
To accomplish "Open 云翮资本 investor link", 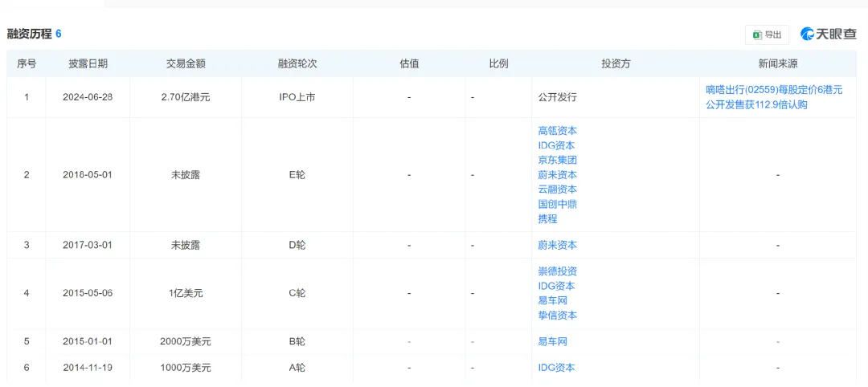I will pos(558,189).
